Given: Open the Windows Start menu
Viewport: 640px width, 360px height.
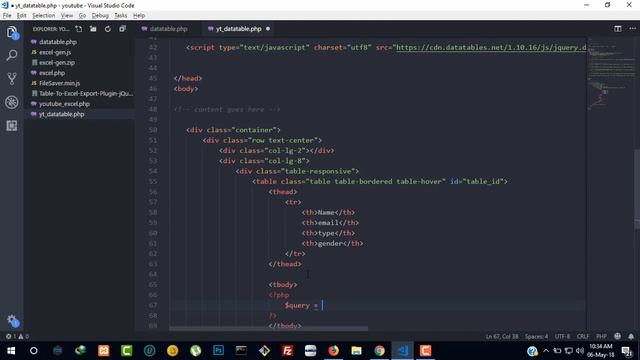Looking at the screenshot, I should (x=11, y=351).
